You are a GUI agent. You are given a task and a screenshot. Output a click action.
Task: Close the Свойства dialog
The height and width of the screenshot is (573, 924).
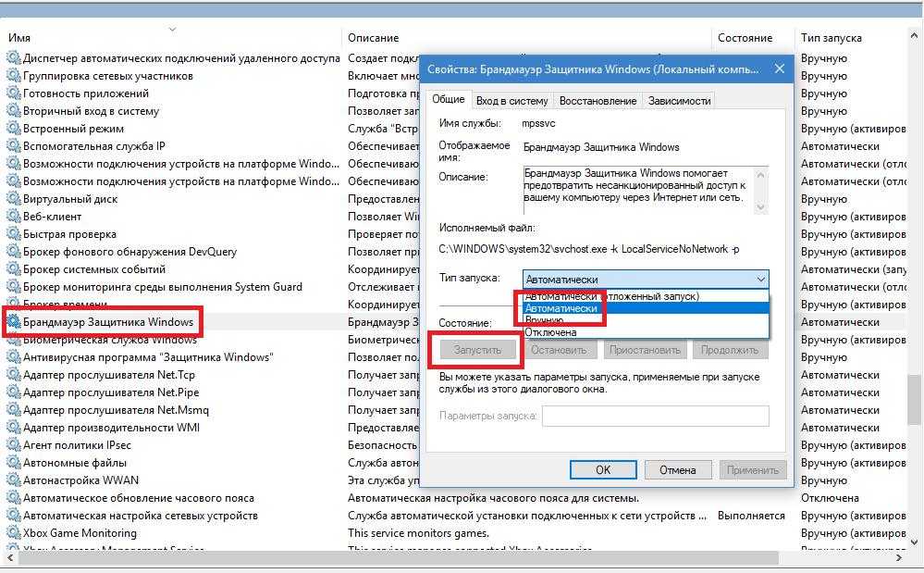(x=779, y=69)
